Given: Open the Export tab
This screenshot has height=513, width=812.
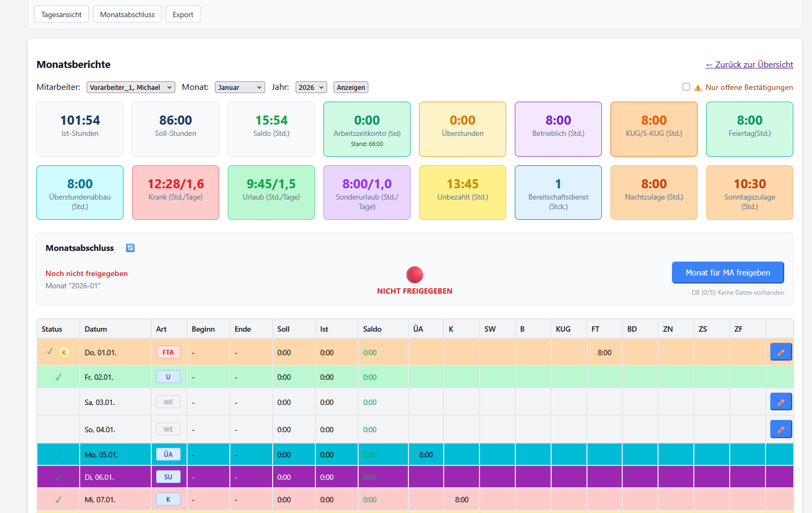Looking at the screenshot, I should (183, 14).
